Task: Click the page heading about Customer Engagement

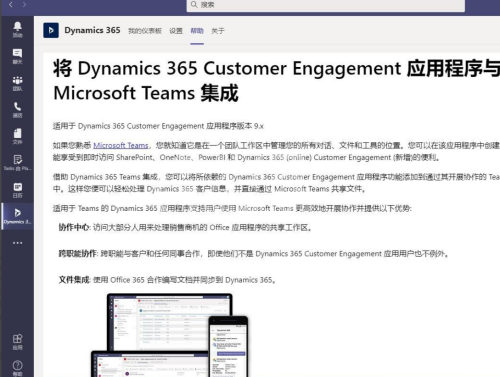Action: point(276,80)
